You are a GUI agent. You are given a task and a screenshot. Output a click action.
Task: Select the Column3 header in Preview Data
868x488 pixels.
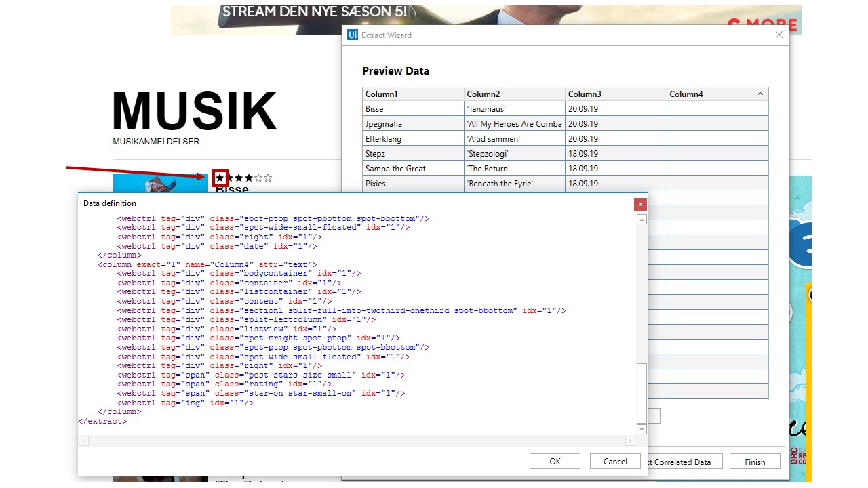pos(616,94)
